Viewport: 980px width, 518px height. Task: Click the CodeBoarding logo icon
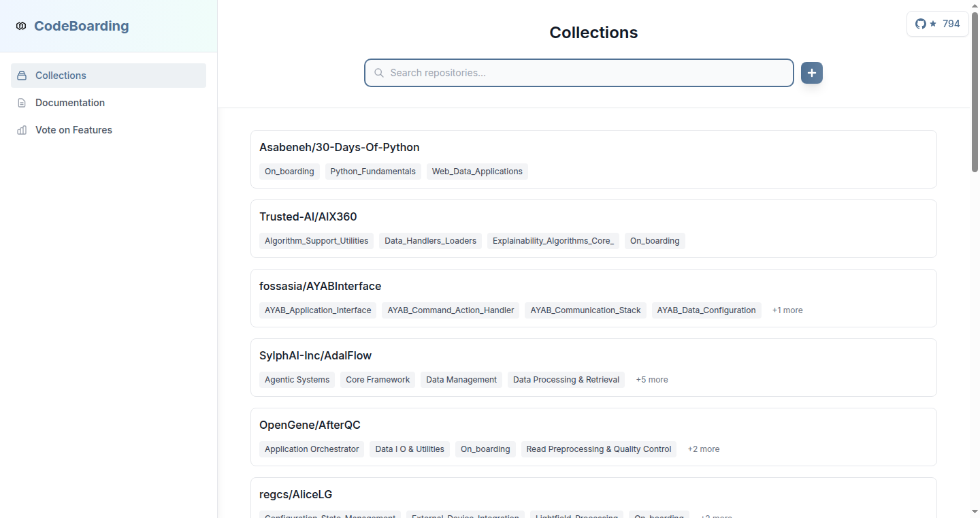point(21,26)
